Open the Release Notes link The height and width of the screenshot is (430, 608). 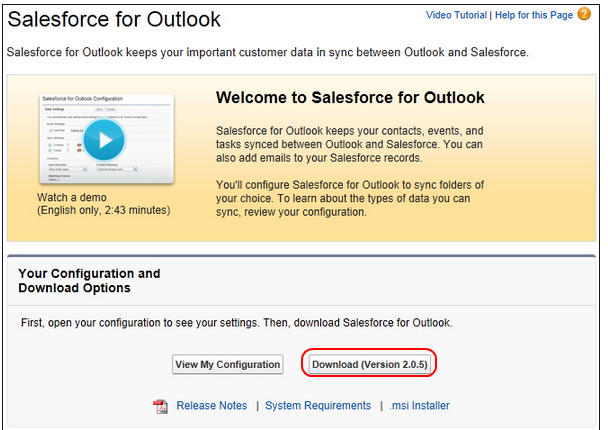[x=212, y=406]
